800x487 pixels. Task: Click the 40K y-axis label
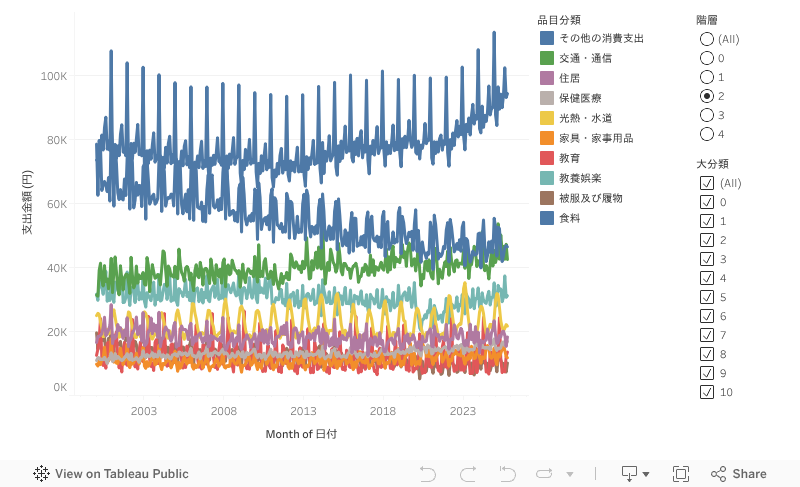57,268
